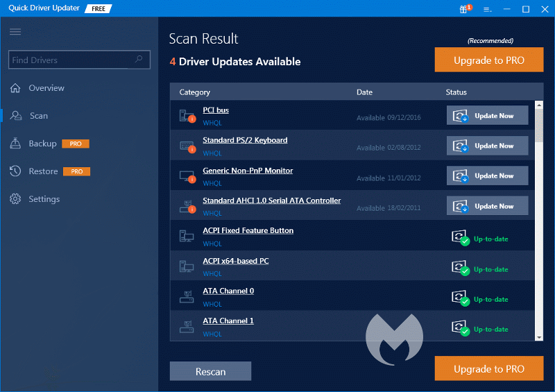This screenshot has width=555, height=392.
Task: Click the Rescan button
Action: point(211,371)
